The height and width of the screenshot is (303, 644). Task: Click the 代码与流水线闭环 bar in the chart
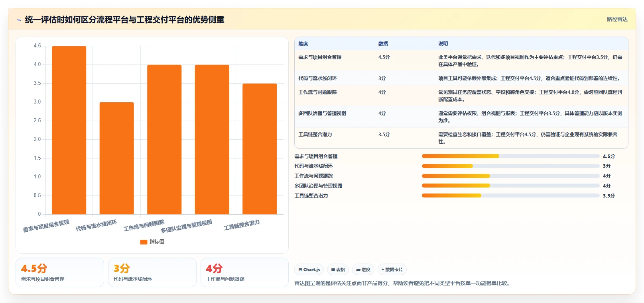(116, 158)
